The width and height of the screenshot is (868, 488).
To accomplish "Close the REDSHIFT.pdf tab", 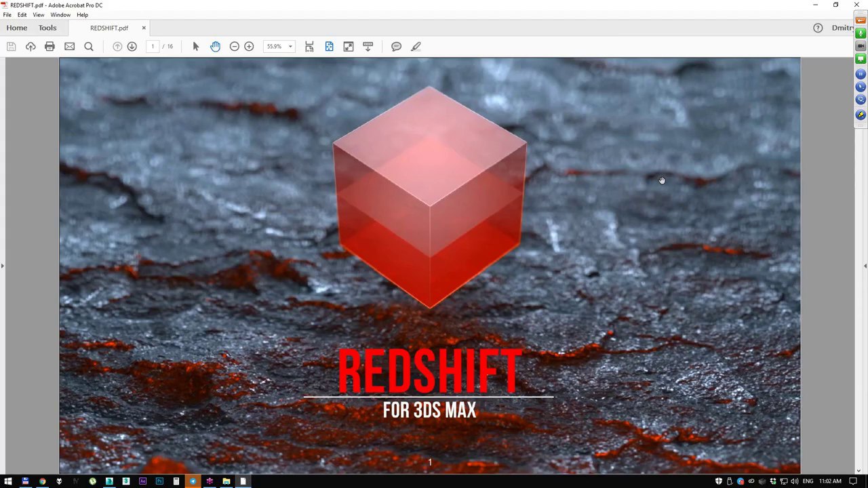I will pos(144,28).
